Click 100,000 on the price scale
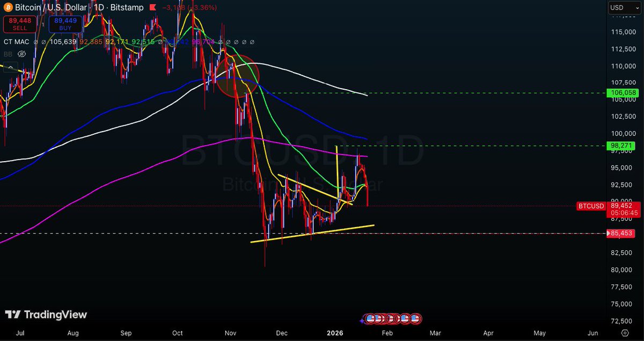 (623, 134)
